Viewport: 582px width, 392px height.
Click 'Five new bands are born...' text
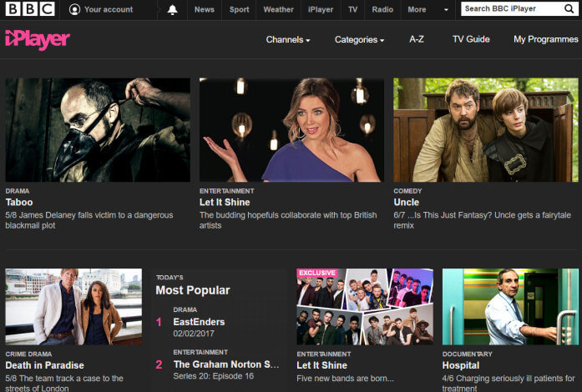click(x=345, y=379)
